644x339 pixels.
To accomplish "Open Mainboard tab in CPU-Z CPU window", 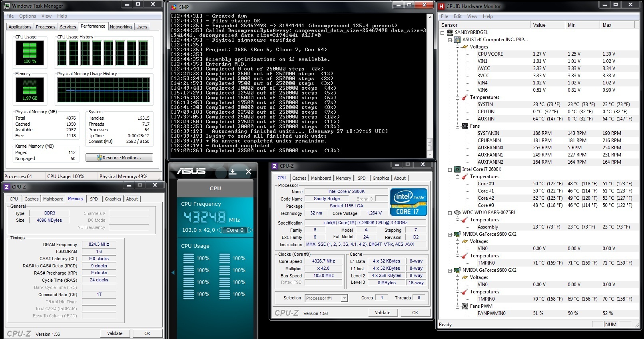I will 321,178.
